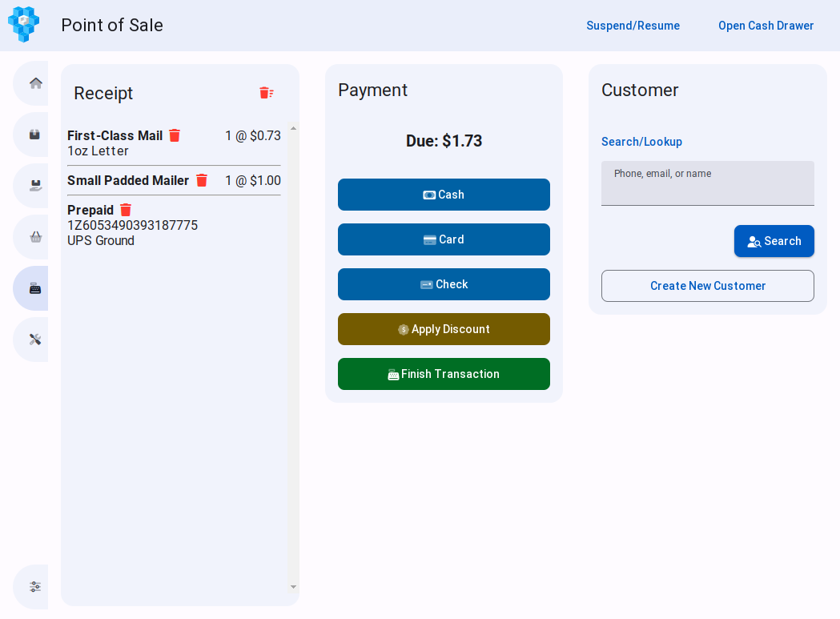The image size is (840, 619).
Task: Open the settings sliders icon
Action: click(x=35, y=586)
